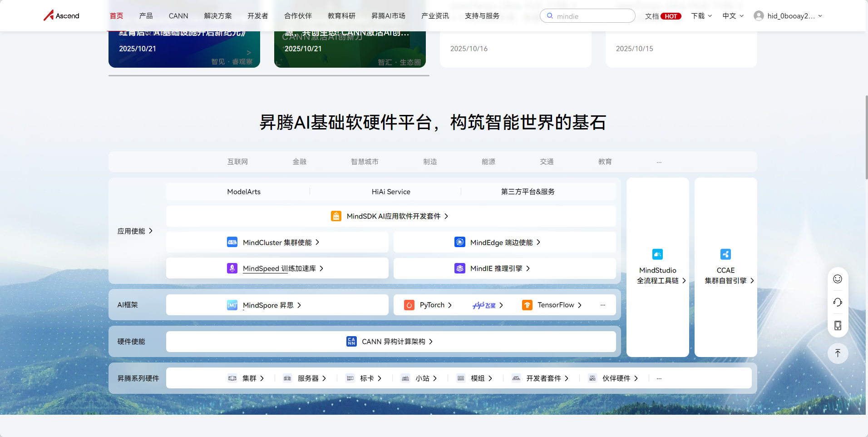868x437 pixels.
Task: Expand 应用使能 section arrow
Action: tap(151, 231)
